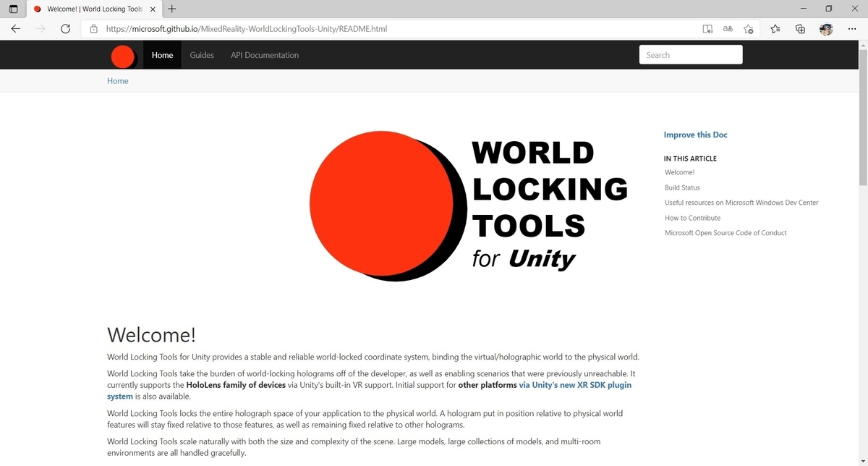
Task: Open API Documentation section
Action: pyautogui.click(x=264, y=55)
